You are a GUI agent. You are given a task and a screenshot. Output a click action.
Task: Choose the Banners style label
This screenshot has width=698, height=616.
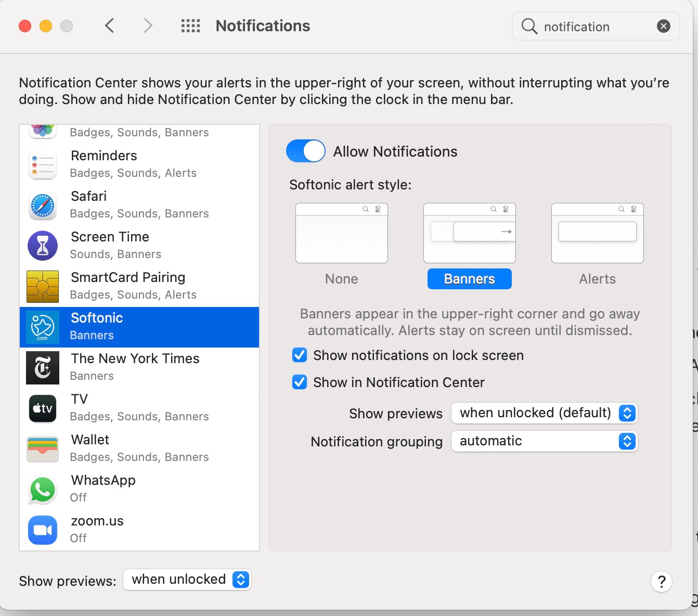[x=470, y=279]
